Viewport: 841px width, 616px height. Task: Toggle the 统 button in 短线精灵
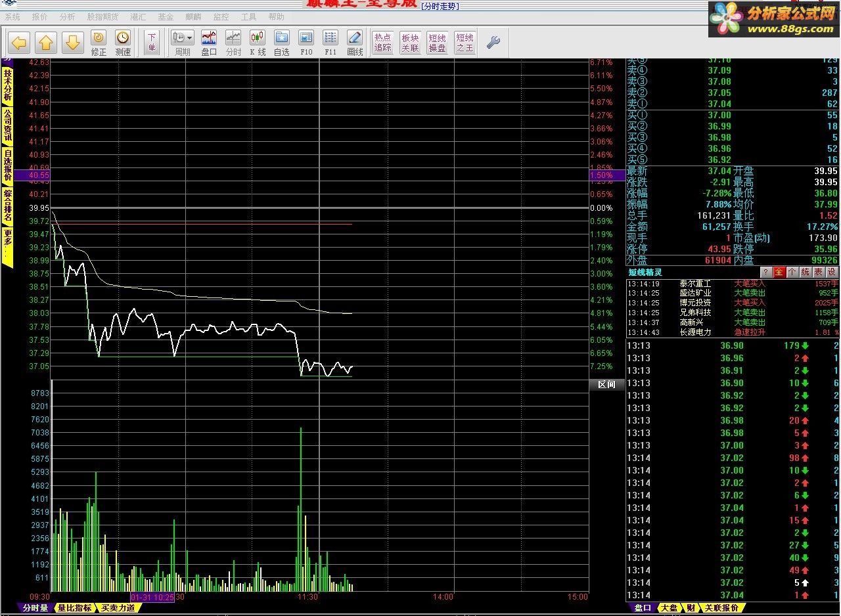806,273
